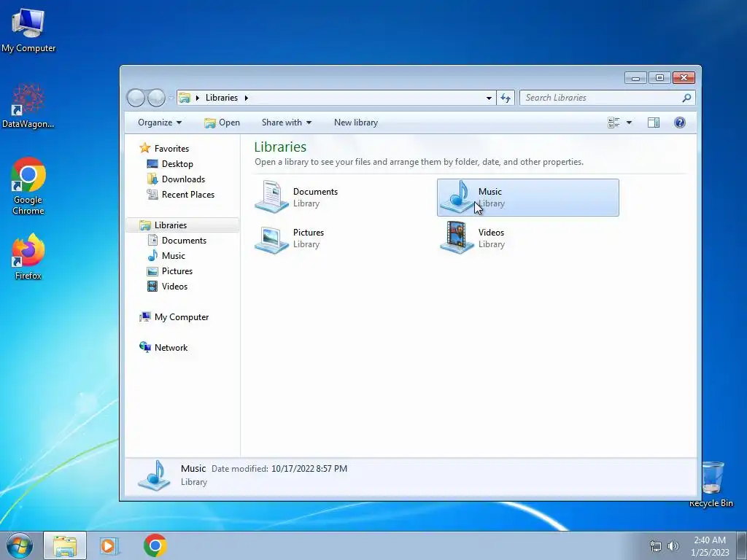Click the New library button
Screen dimensions: 747x560
click(356, 122)
